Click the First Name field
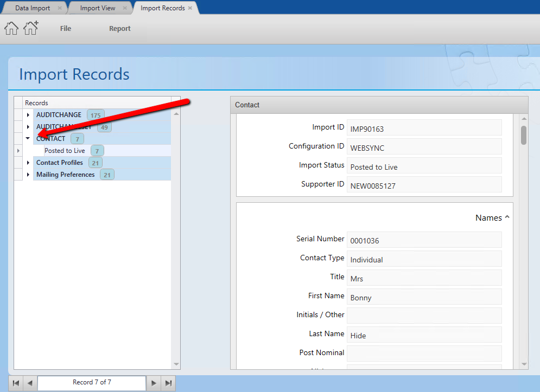540x392 pixels. tap(424, 297)
